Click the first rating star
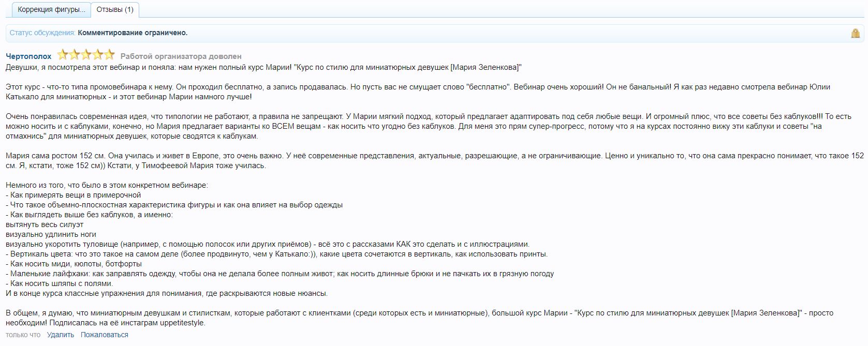Screen dimensions: 868x346 (63, 54)
